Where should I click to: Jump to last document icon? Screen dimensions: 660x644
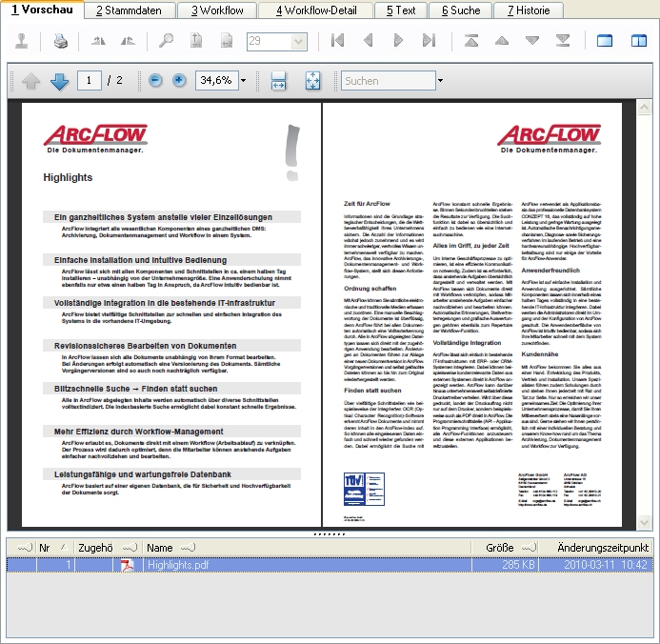click(562, 40)
